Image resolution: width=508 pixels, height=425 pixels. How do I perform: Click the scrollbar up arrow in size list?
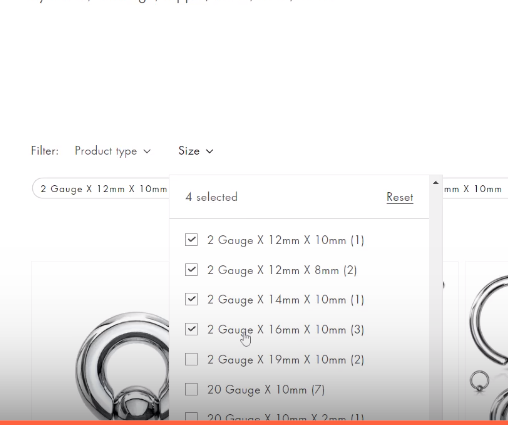(x=435, y=183)
